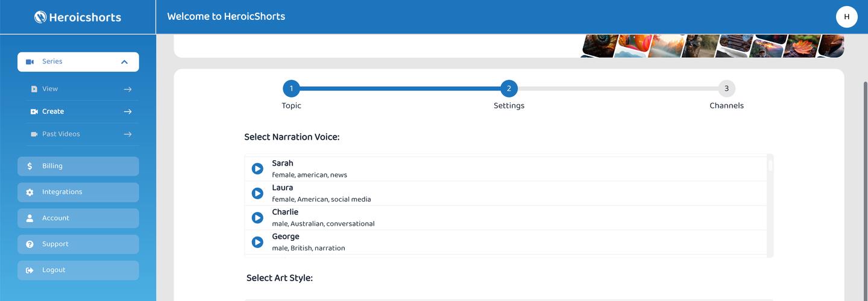Click the Billing dollar icon
This screenshot has width=868, height=301.
point(30,166)
